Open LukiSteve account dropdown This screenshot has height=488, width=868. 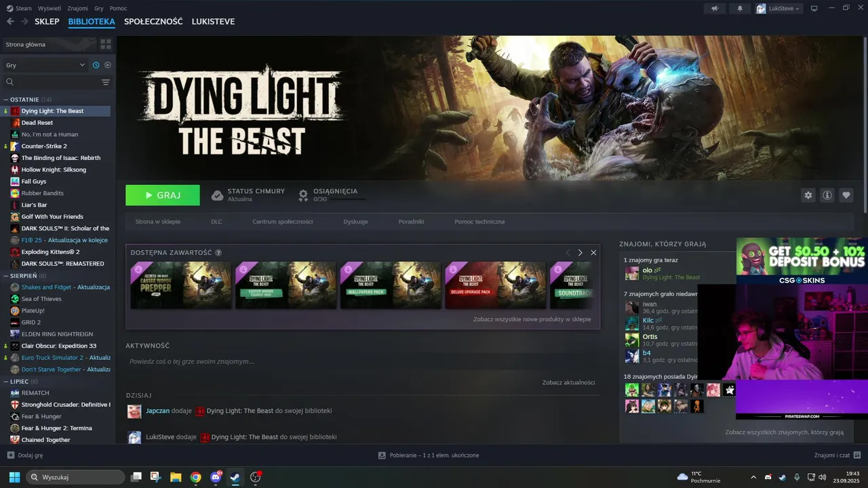point(778,8)
